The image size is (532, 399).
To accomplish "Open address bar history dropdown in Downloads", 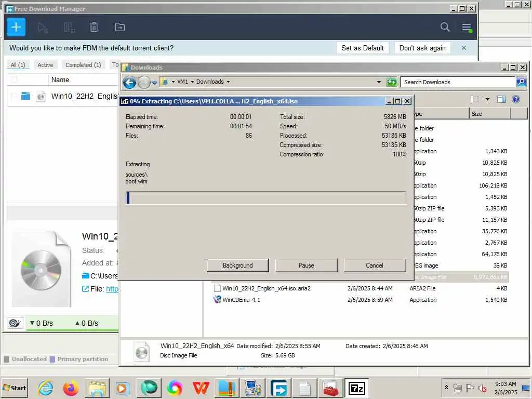I will click(x=379, y=82).
